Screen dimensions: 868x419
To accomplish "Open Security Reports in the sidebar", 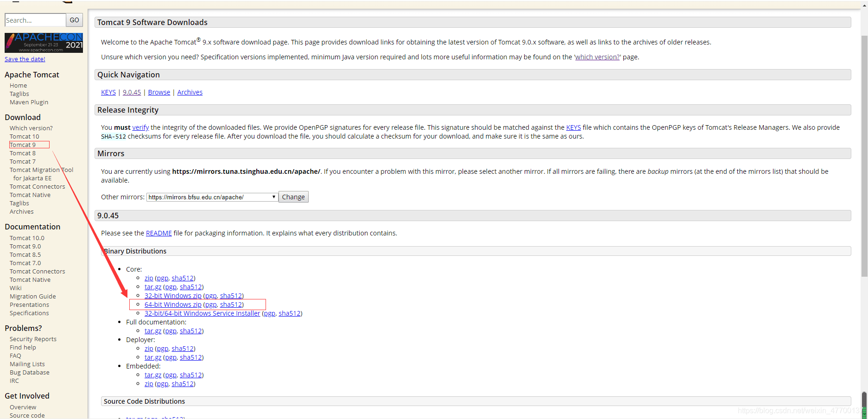I will pos(33,339).
